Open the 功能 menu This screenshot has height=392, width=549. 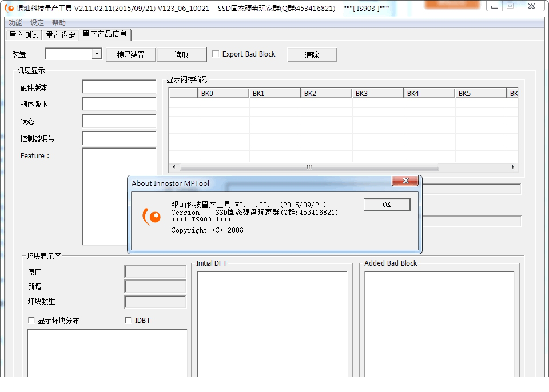[15, 23]
